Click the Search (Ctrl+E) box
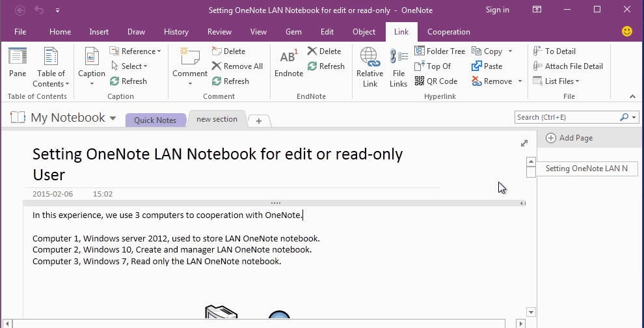Viewport: 644px width, 328px height. coord(566,117)
